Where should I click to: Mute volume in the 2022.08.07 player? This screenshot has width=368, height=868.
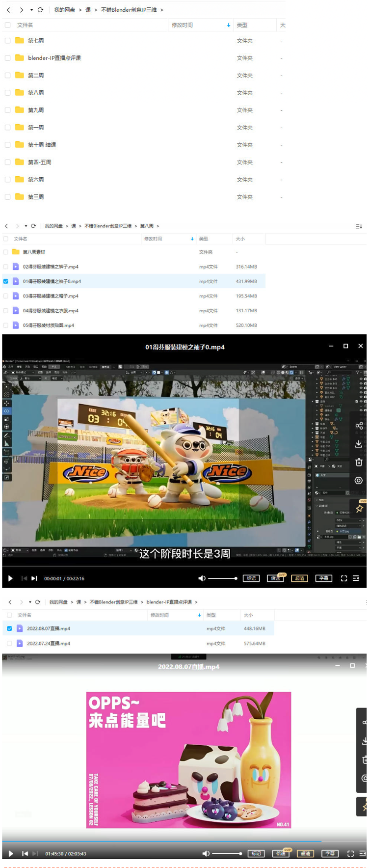click(206, 854)
